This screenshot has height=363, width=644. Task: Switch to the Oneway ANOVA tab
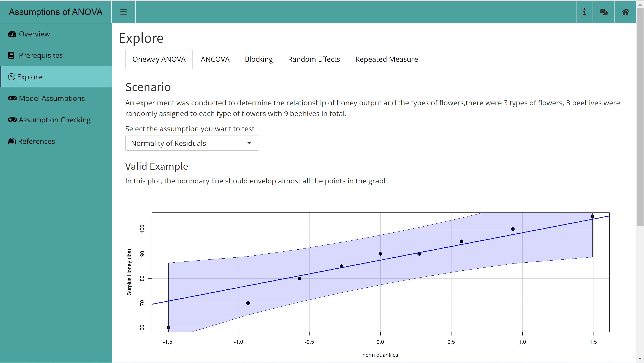(159, 59)
